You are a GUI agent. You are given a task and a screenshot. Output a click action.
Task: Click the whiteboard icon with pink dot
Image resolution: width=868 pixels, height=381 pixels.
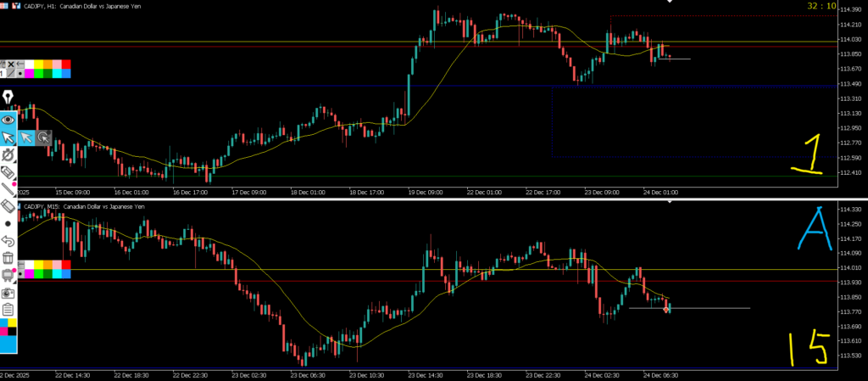(8, 275)
